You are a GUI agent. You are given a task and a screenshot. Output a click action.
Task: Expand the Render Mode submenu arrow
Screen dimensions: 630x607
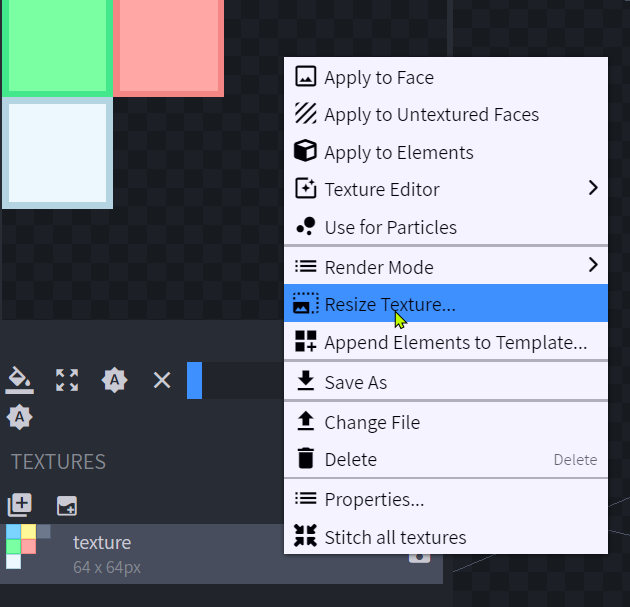[592, 266]
